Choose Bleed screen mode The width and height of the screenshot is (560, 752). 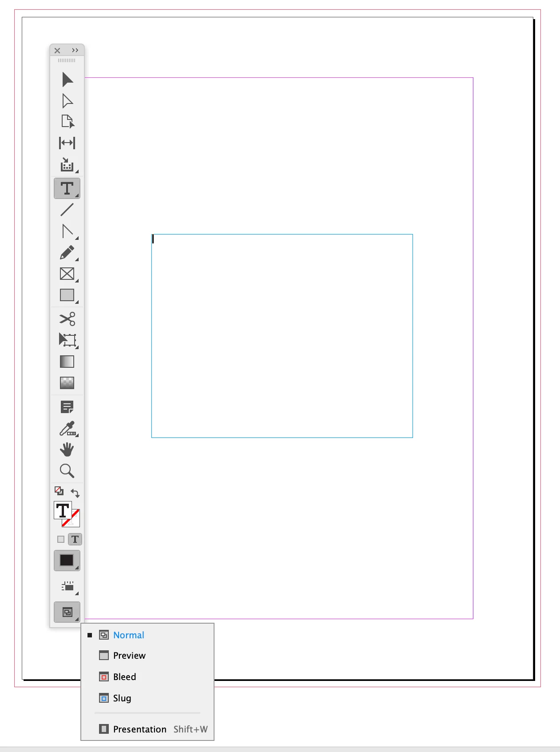(x=147, y=677)
